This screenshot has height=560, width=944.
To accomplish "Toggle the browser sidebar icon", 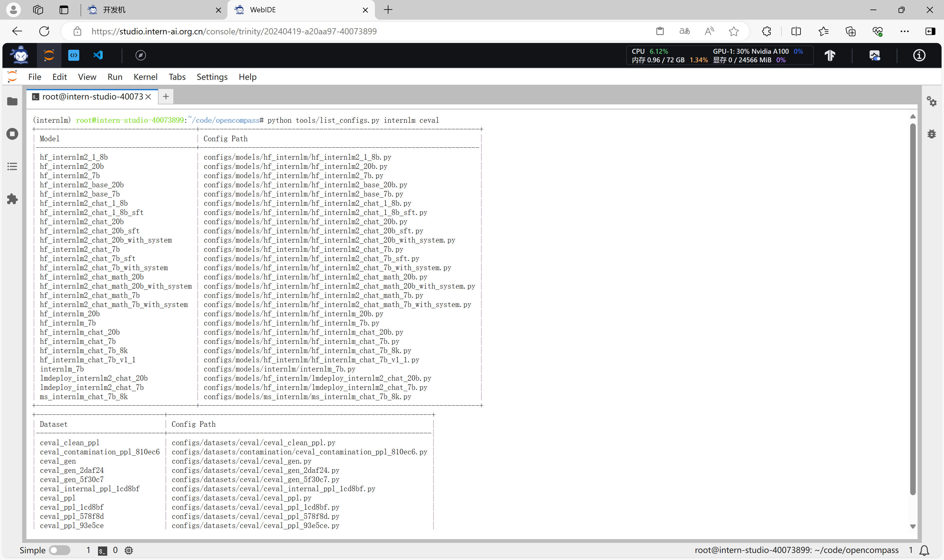I will (x=930, y=31).
